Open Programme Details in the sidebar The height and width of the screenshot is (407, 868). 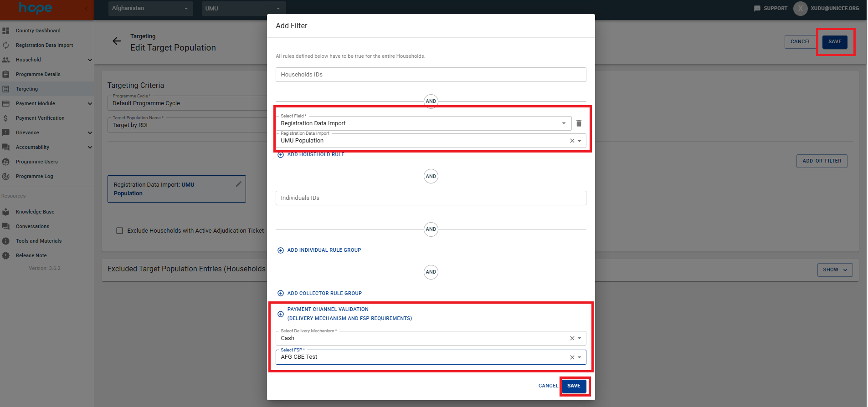38,74
